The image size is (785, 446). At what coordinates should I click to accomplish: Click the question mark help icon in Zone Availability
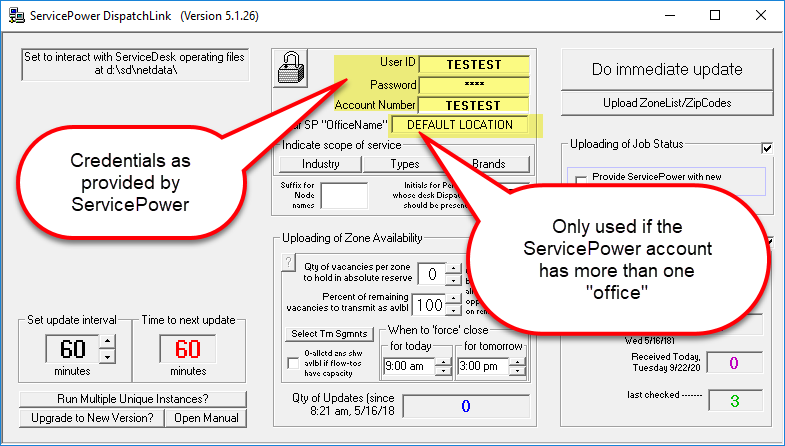(288, 262)
